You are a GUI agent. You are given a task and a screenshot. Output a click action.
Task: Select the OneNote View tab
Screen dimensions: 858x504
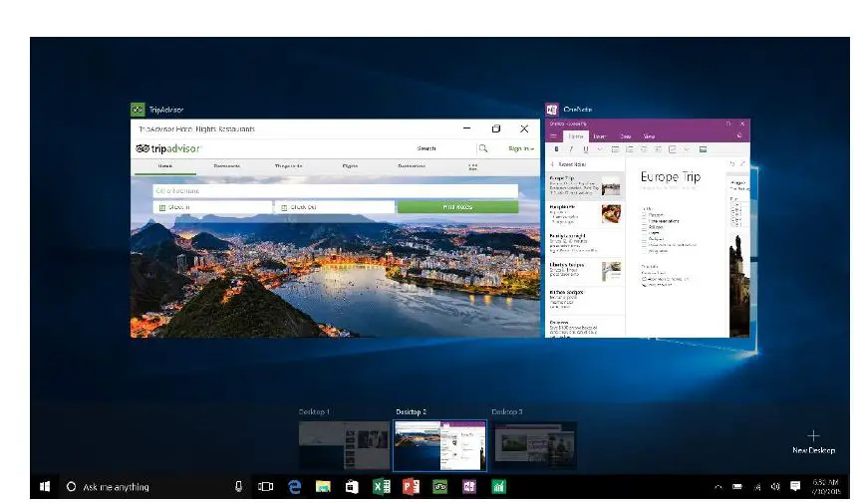click(x=649, y=136)
